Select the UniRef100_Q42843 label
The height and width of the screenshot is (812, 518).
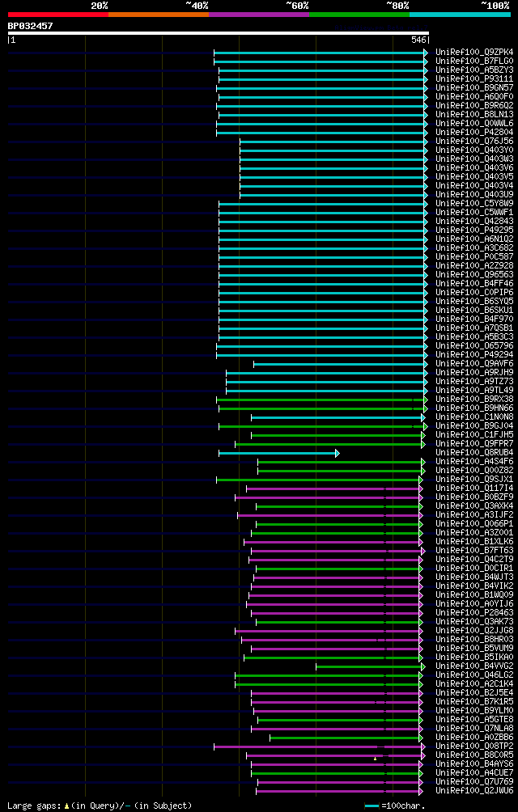tap(474, 221)
